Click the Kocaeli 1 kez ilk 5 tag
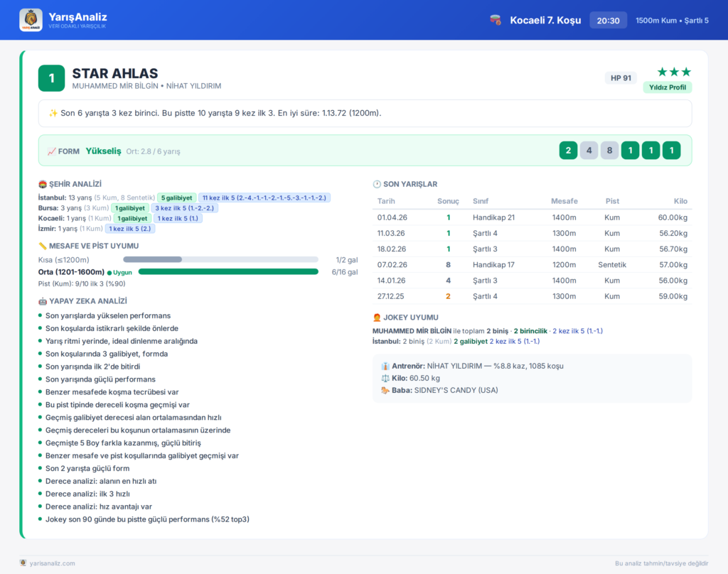728x574 pixels. coord(177,218)
